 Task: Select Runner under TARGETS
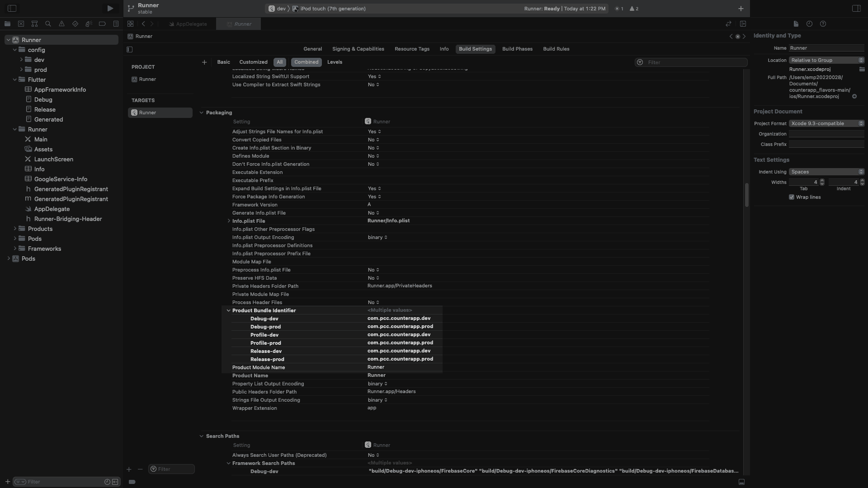tap(160, 113)
